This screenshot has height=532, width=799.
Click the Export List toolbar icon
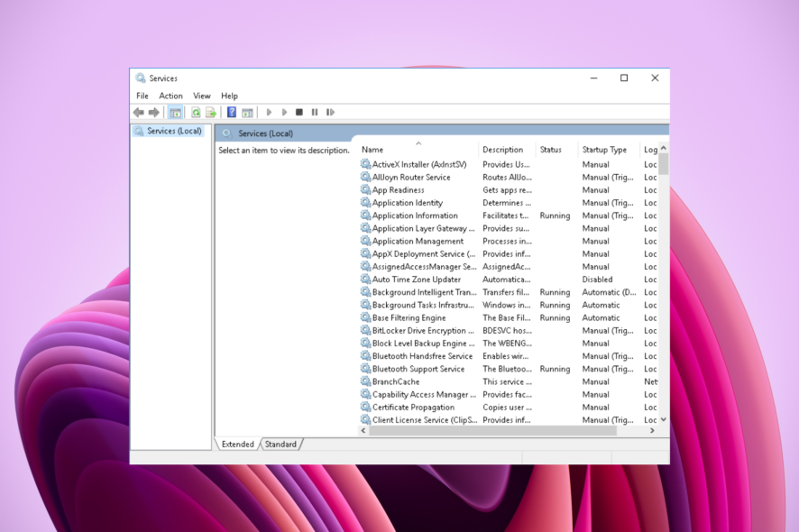[211, 112]
